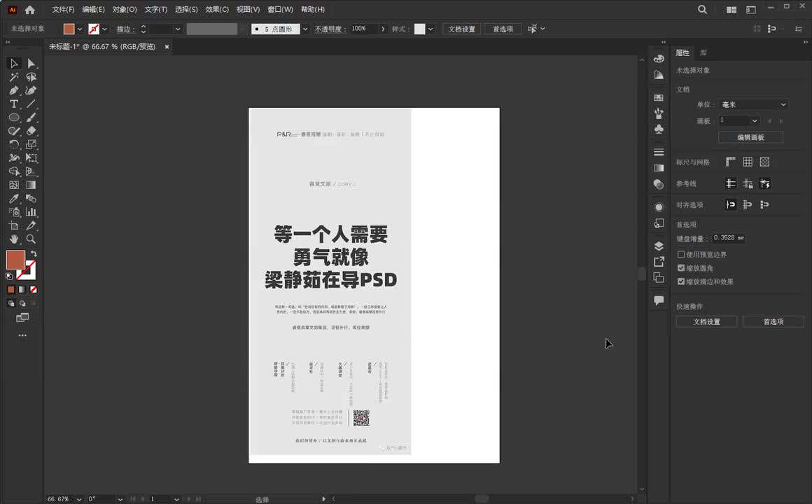This screenshot has height=504, width=812.
Task: Pick the Gradient tool
Action: [31, 185]
